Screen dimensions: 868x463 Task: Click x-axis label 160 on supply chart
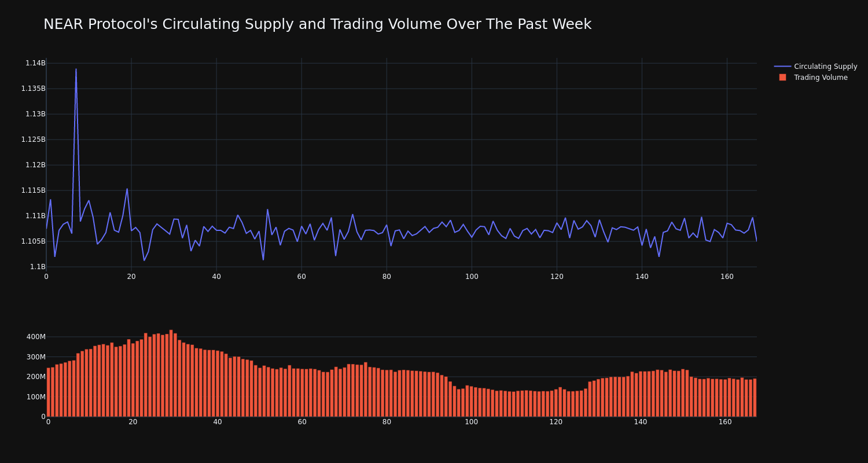click(727, 277)
